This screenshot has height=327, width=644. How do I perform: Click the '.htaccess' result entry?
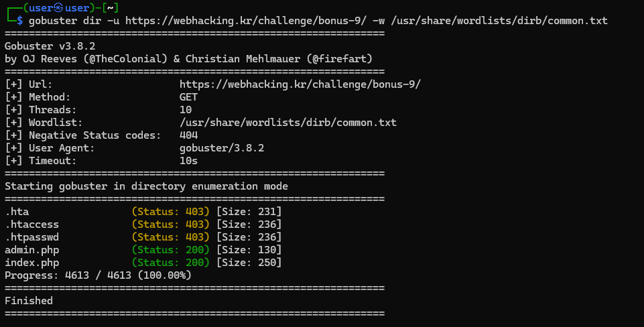31,224
